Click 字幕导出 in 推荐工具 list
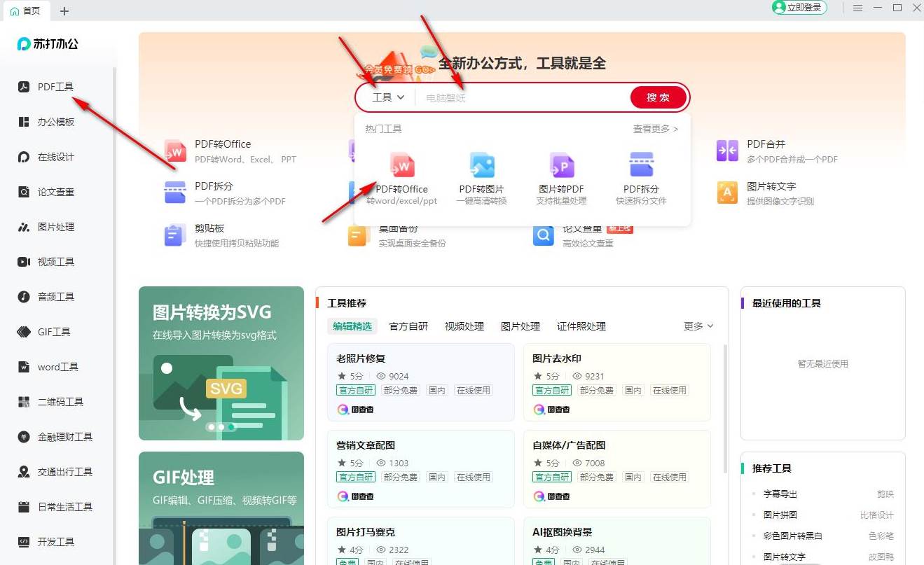Screen dimensions: 924x565 (x=780, y=494)
